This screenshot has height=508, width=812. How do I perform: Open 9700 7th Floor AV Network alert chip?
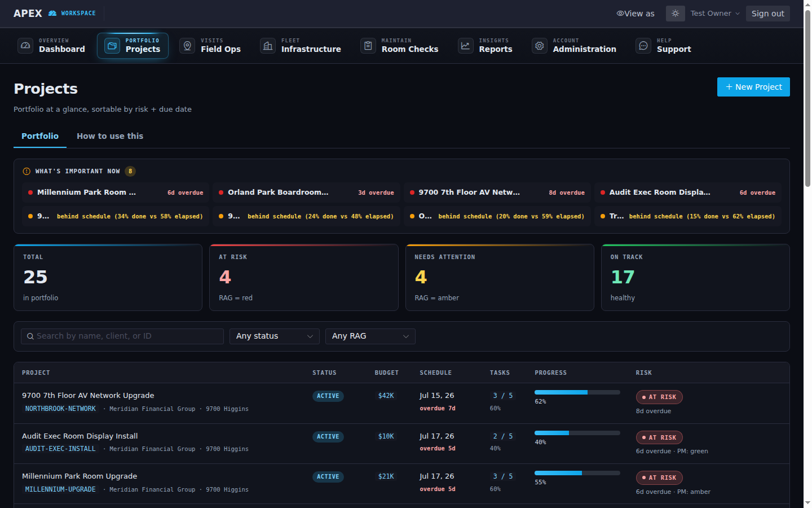tap(497, 192)
